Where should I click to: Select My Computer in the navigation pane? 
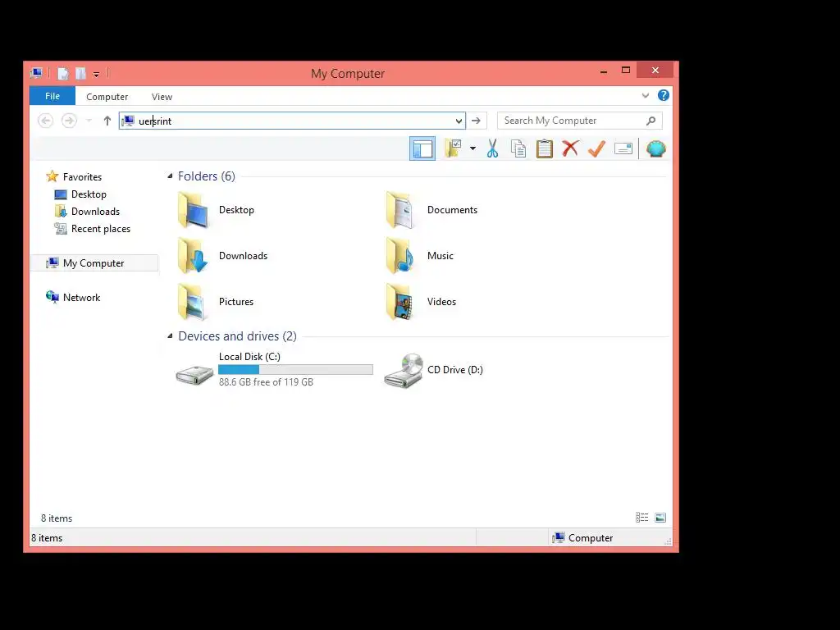[94, 263]
